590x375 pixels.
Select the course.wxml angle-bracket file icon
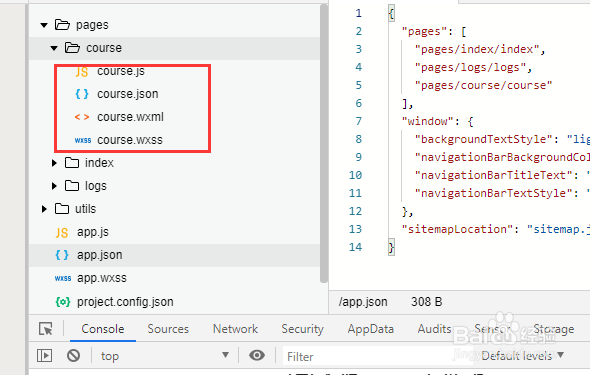[82, 117]
